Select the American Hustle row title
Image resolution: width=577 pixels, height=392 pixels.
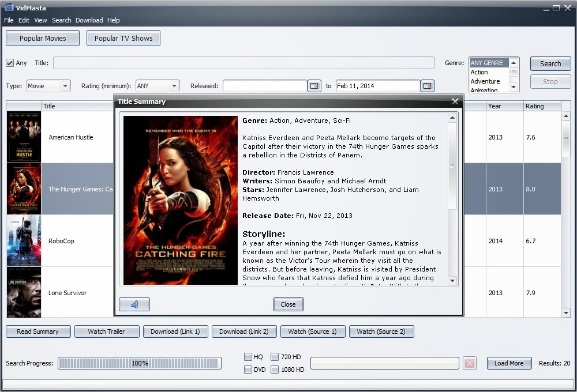pyautogui.click(x=70, y=138)
